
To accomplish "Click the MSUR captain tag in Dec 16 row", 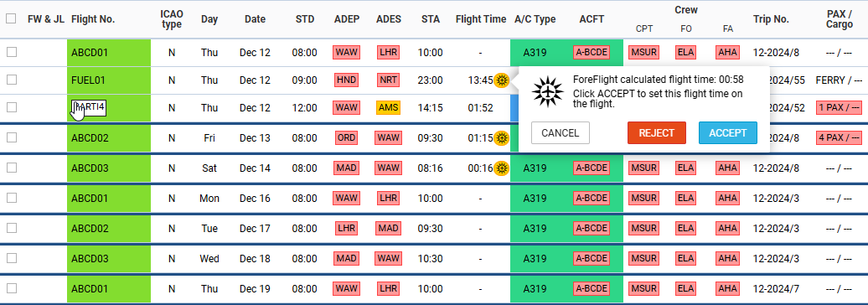I will coord(643,199).
